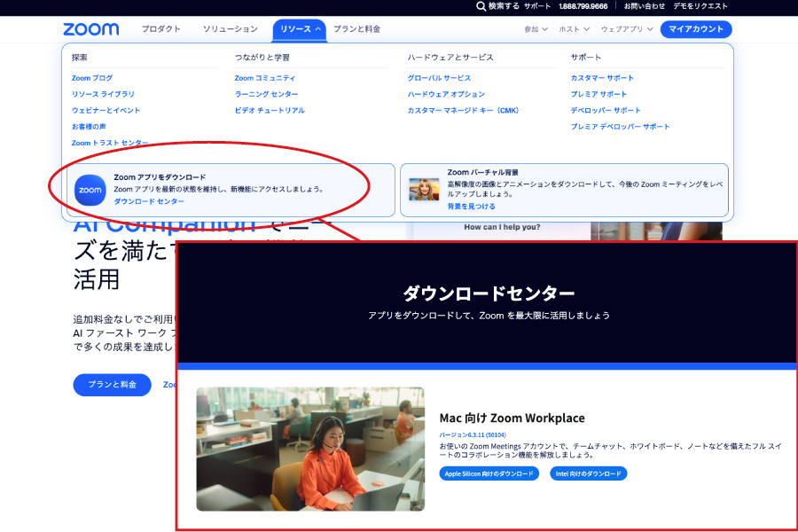The image size is (798, 532).
Task: Expand the 参加 dropdown
Action: 536,29
